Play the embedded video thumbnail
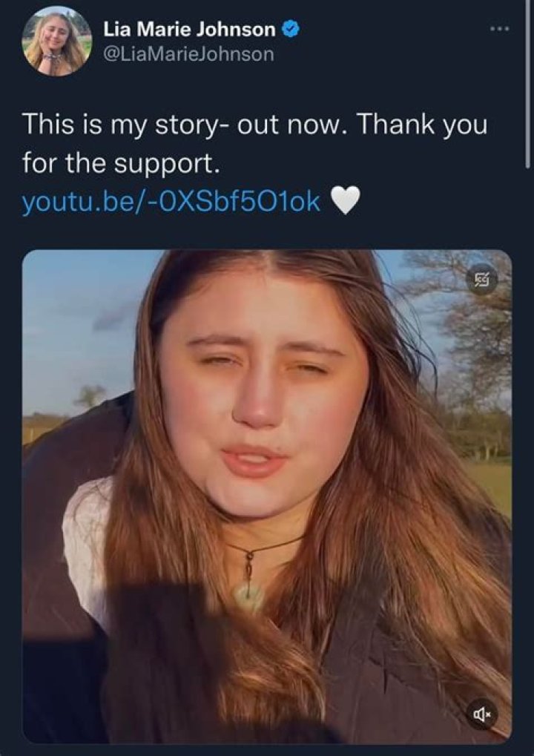Image resolution: width=534 pixels, height=756 pixels. [267, 496]
